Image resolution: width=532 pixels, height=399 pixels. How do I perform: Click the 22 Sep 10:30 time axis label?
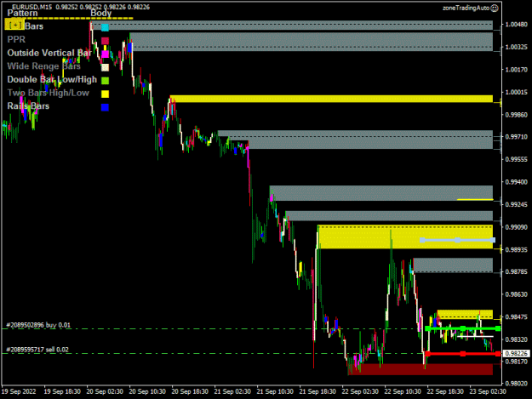click(x=403, y=391)
